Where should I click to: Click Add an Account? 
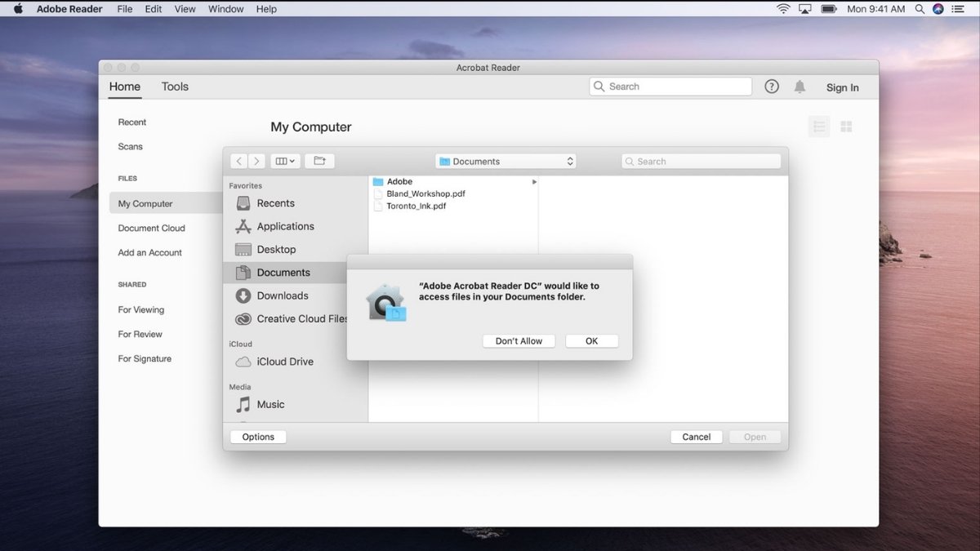click(150, 253)
